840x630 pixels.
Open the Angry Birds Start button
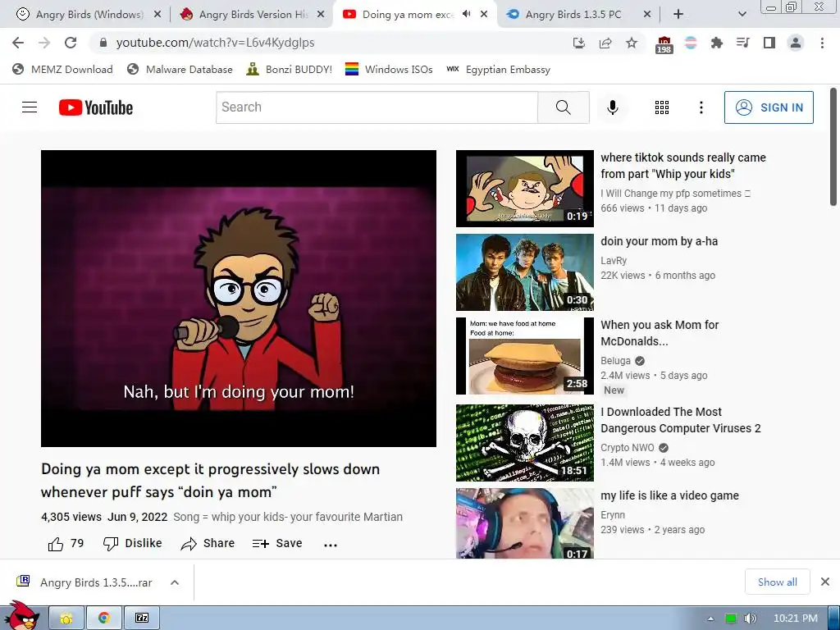click(21, 617)
